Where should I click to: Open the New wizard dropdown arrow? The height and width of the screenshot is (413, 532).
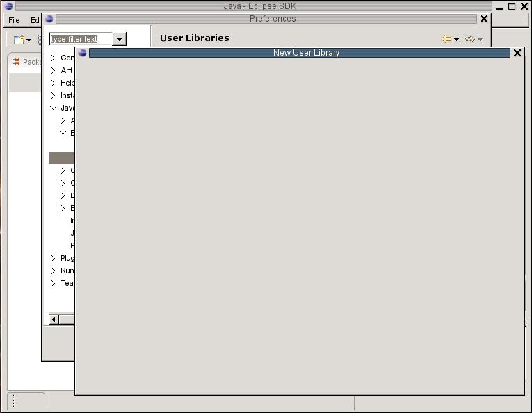29,40
